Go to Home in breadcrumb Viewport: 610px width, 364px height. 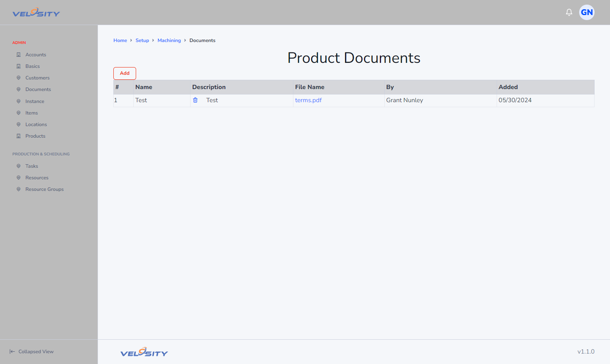pos(120,40)
